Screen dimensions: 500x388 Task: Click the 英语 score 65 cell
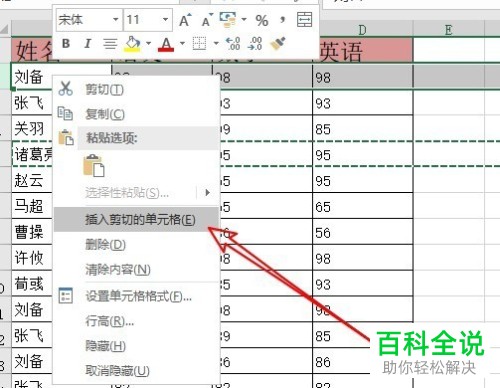(363, 207)
